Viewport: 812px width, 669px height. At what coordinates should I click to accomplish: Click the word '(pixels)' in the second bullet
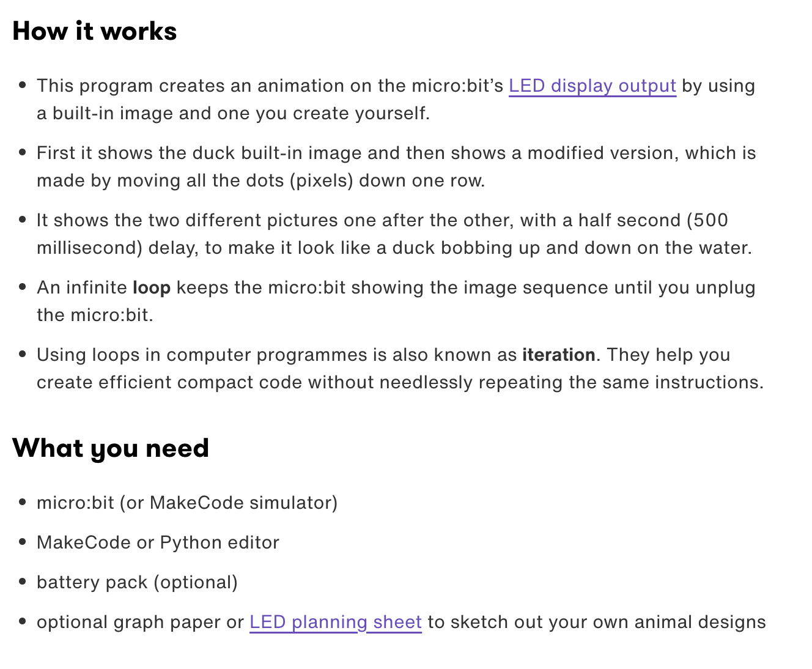[x=325, y=180]
